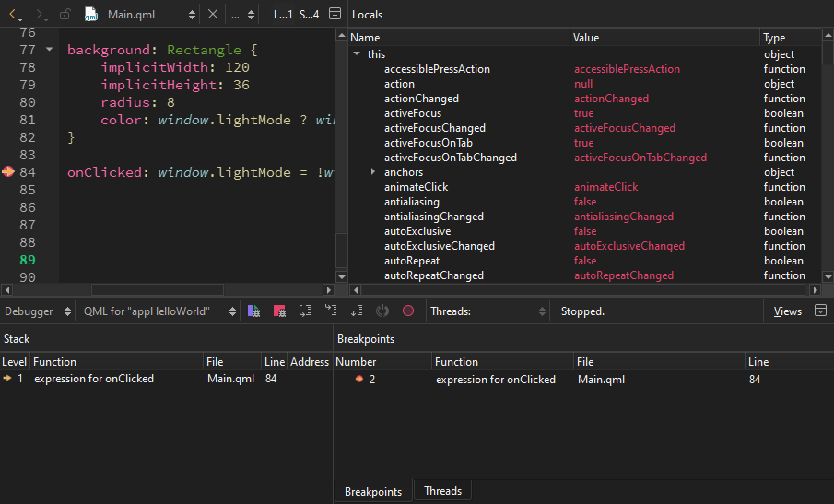Screen dimensions: 834x504
Task: Switch to the Breakpoints tab
Action: click(x=373, y=492)
